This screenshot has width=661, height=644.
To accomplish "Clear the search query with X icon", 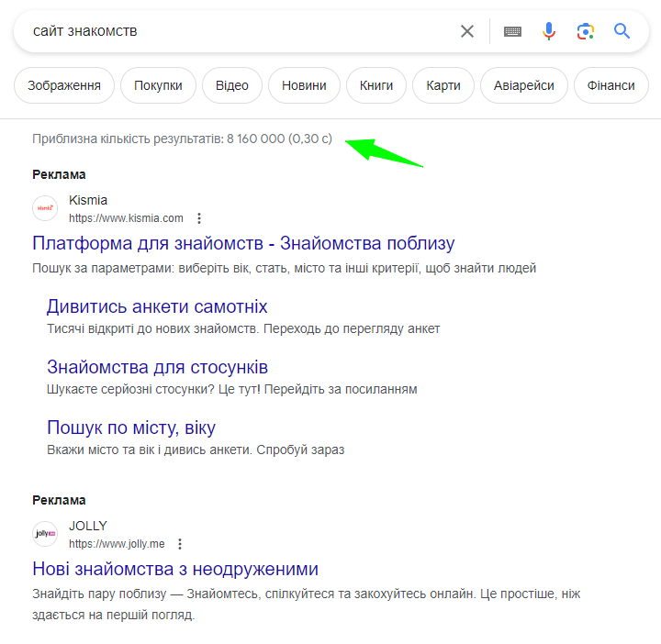I will (467, 31).
